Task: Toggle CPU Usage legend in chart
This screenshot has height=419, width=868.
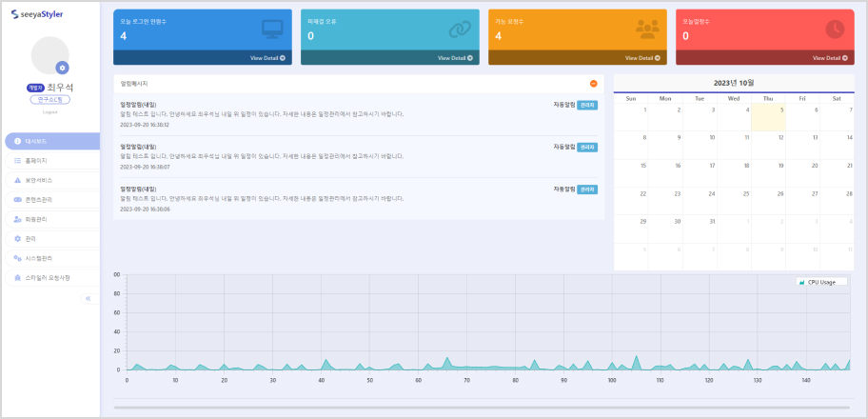Action: click(x=822, y=282)
